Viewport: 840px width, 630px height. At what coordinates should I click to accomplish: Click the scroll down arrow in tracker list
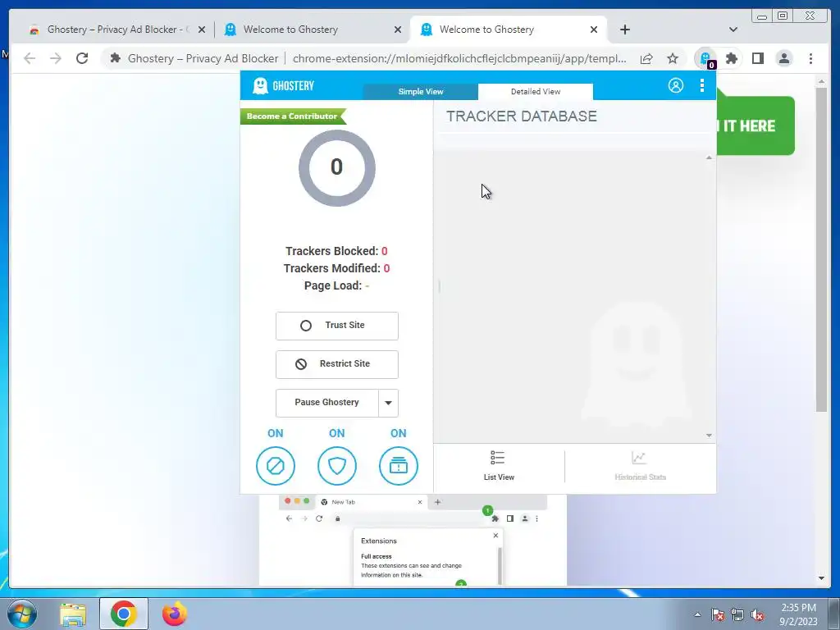click(709, 436)
